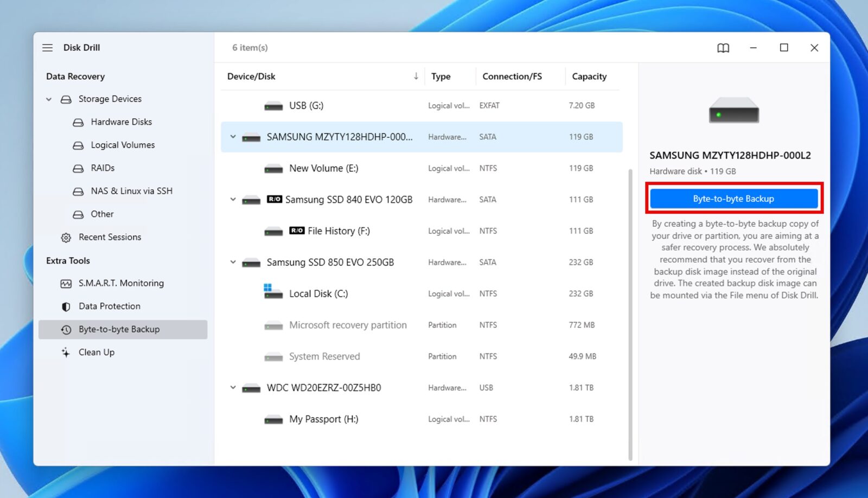The width and height of the screenshot is (868, 498).
Task: Click the blue Byte-to-byte Backup button
Action: [x=733, y=198]
